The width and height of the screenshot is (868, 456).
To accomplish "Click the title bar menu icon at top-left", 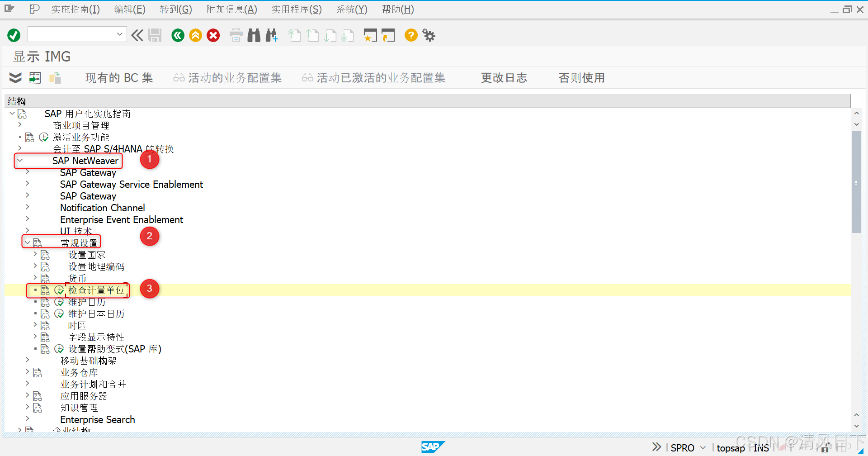I will coord(9,9).
